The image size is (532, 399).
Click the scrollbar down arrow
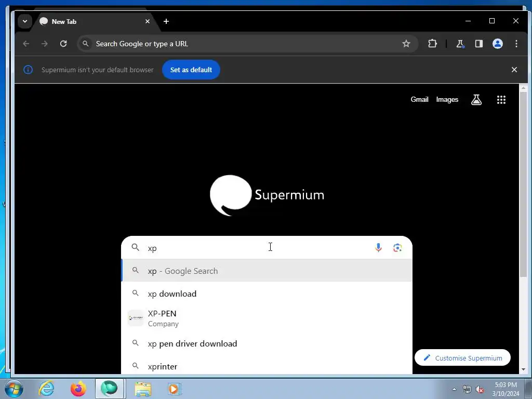coord(523,369)
